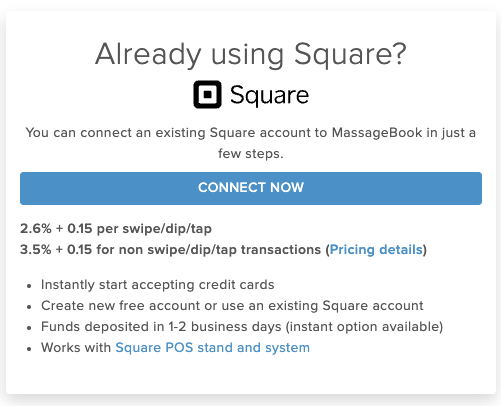The height and width of the screenshot is (406, 501).
Task: Click the 'Funds deposited in 1-2 business days' text
Action: 161,327
